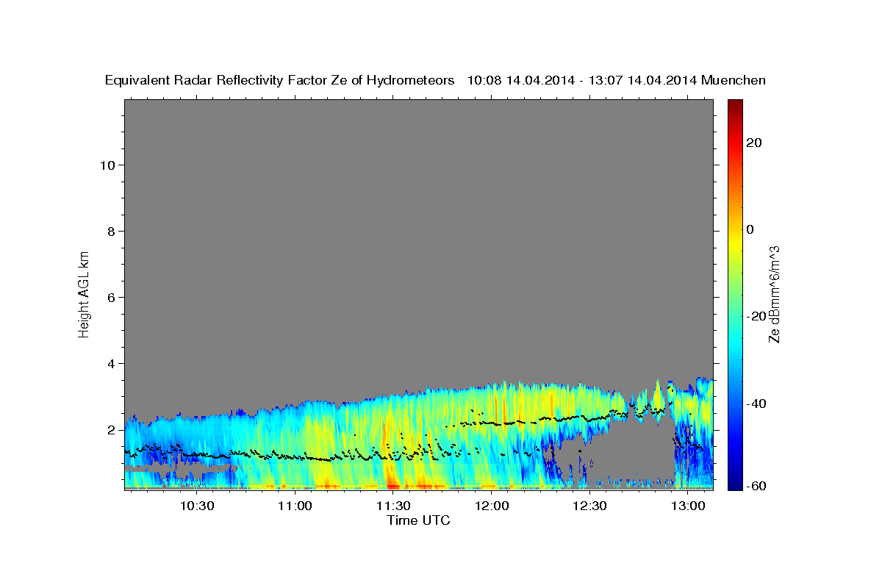Image resolution: width=882 pixels, height=588 pixels.
Task: Click the '11:30' time tick label
Action: 393,506
